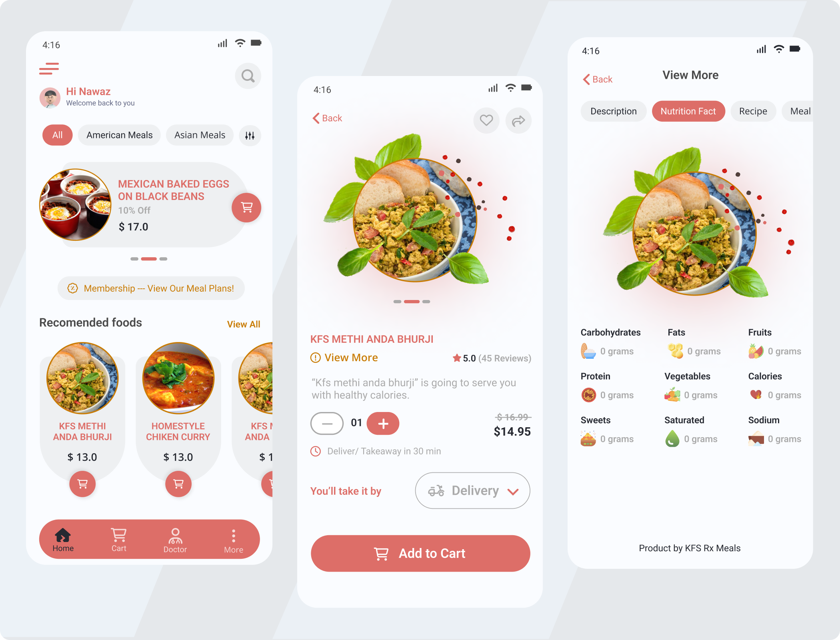
Task: Tap the filter/sliders icon
Action: tap(250, 135)
